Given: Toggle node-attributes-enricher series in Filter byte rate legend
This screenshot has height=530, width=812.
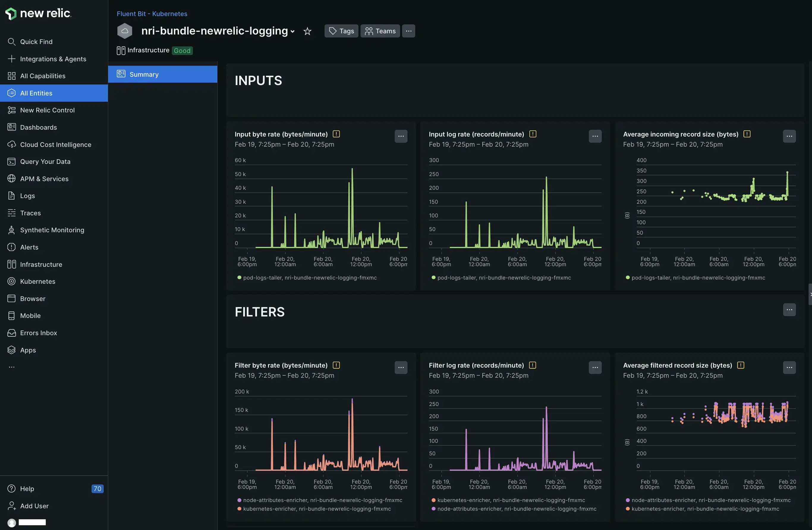Looking at the screenshot, I should pos(322,500).
